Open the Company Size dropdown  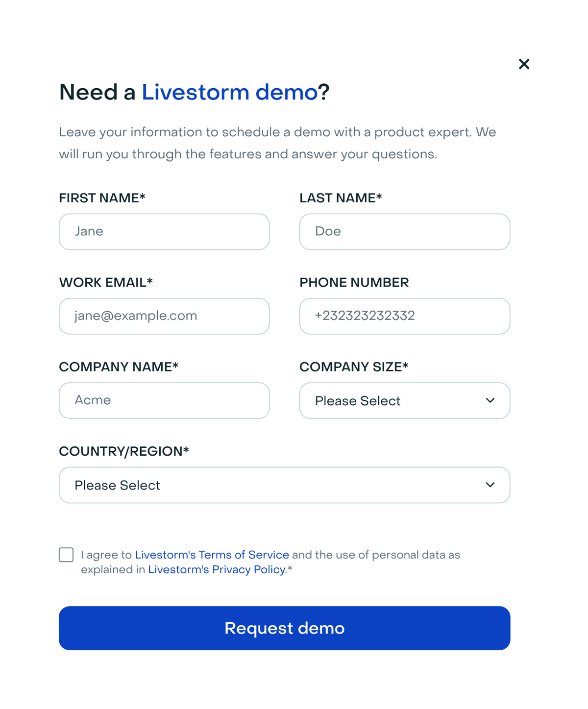pos(405,401)
